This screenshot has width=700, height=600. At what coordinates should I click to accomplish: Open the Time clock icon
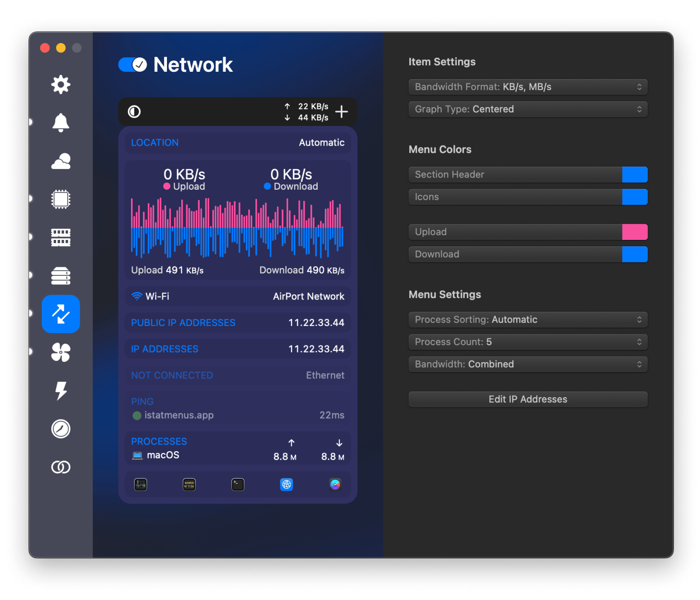[61, 429]
